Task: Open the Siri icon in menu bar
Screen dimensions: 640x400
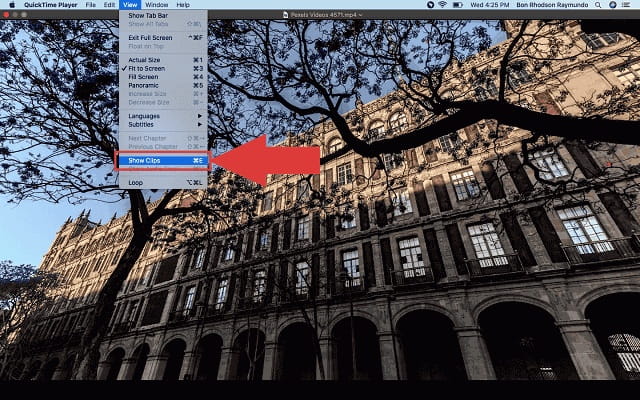Action: pos(613,5)
